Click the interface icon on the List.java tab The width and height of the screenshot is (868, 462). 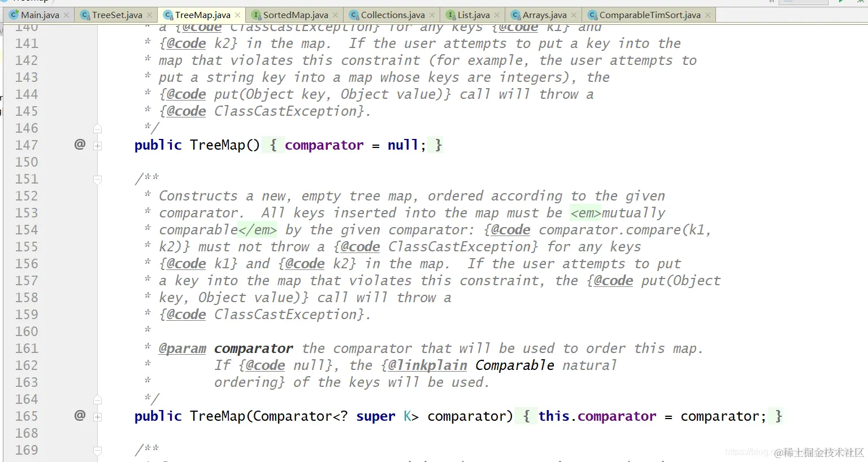tap(450, 15)
